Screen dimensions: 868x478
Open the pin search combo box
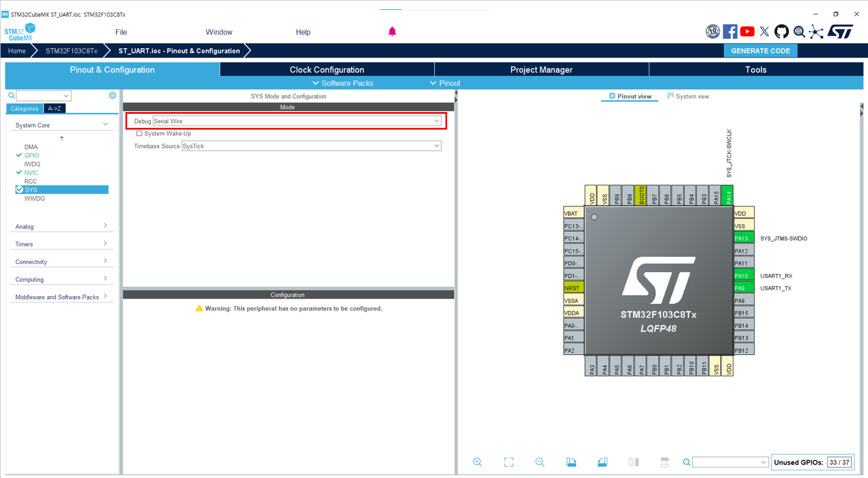point(730,462)
